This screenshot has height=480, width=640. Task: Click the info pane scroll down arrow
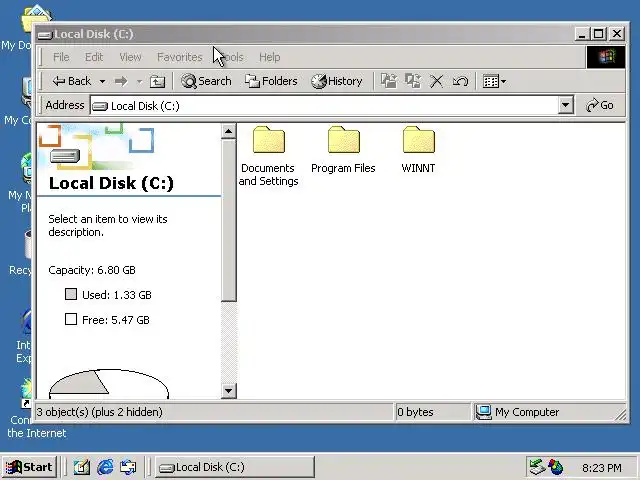pyautogui.click(x=229, y=391)
